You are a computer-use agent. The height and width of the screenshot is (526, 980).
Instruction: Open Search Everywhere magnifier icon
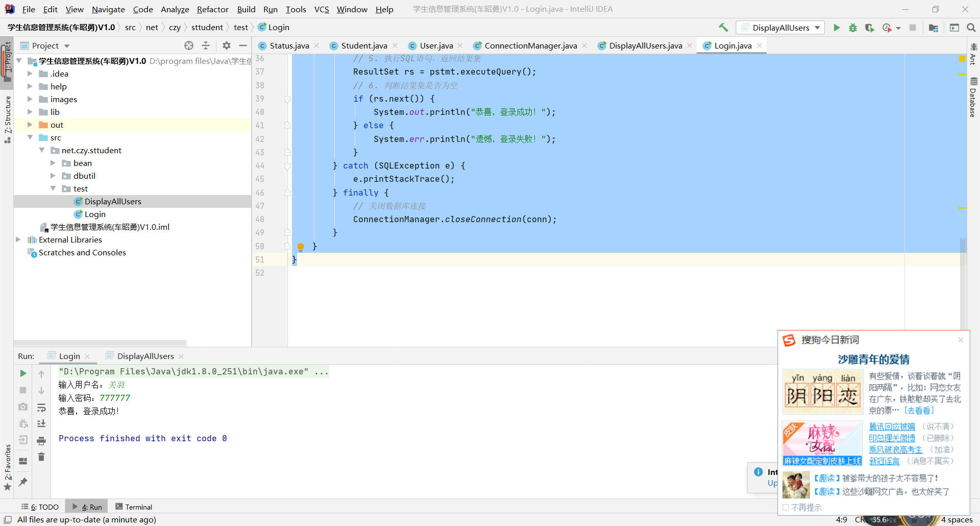[x=971, y=28]
